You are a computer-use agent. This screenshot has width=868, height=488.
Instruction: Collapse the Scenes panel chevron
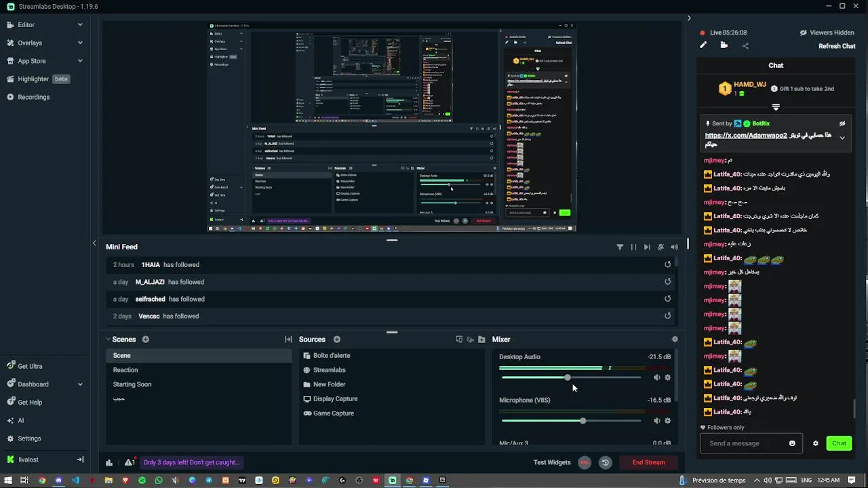[108, 340]
